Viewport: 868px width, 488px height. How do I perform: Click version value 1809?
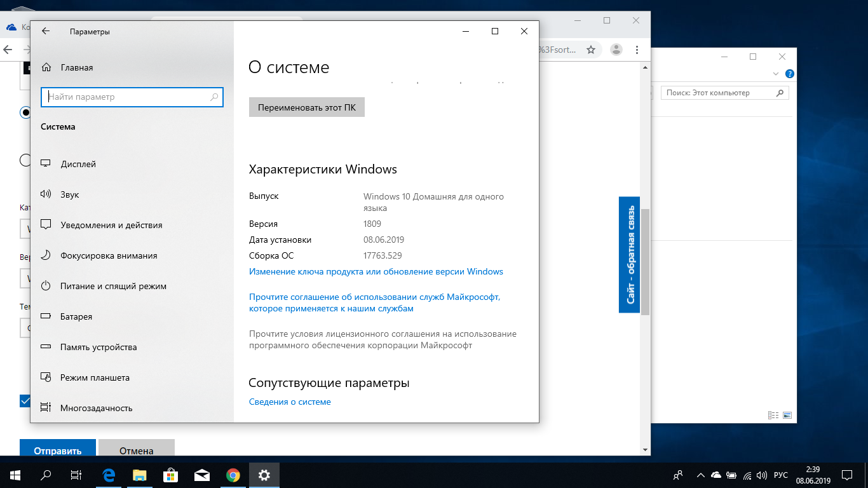(372, 224)
